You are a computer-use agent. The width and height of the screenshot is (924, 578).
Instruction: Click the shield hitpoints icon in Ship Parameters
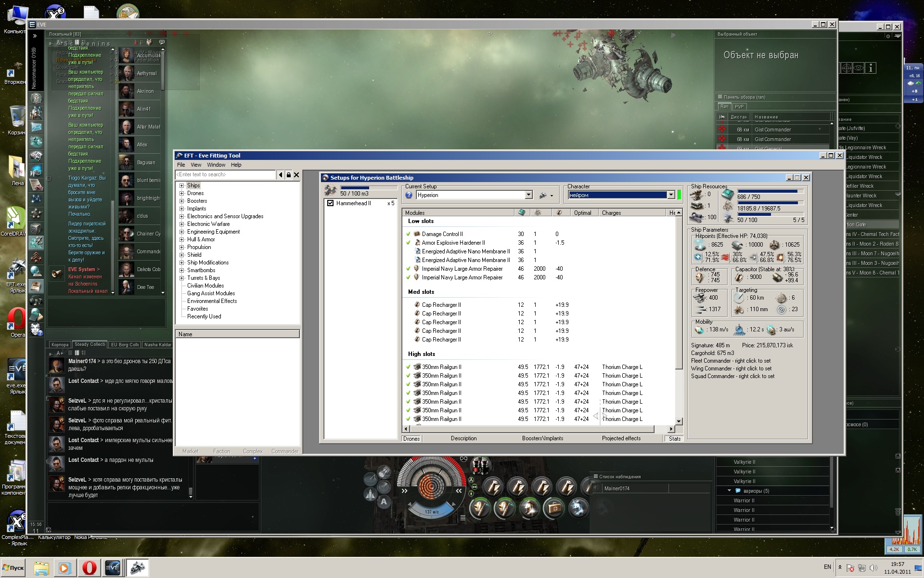coord(700,245)
